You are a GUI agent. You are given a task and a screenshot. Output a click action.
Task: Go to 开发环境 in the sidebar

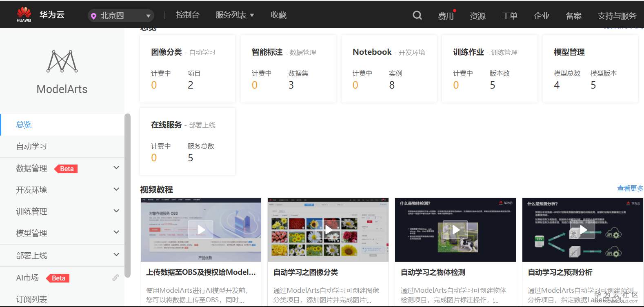[31, 190]
